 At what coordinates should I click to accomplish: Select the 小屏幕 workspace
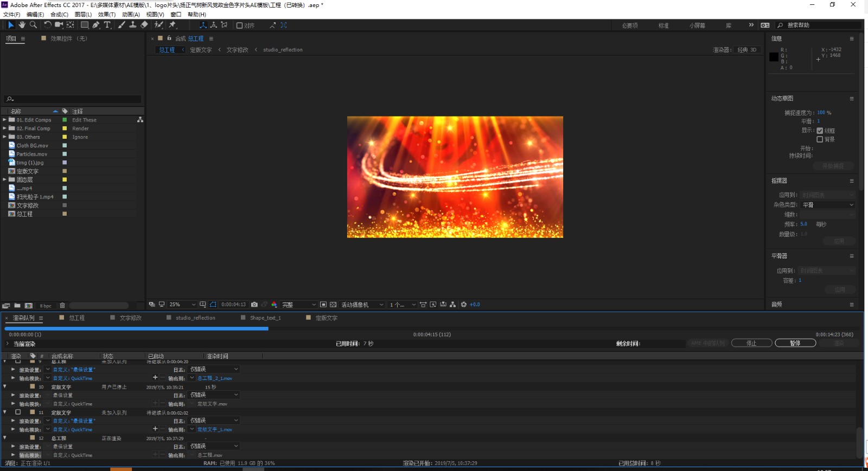[x=697, y=25]
